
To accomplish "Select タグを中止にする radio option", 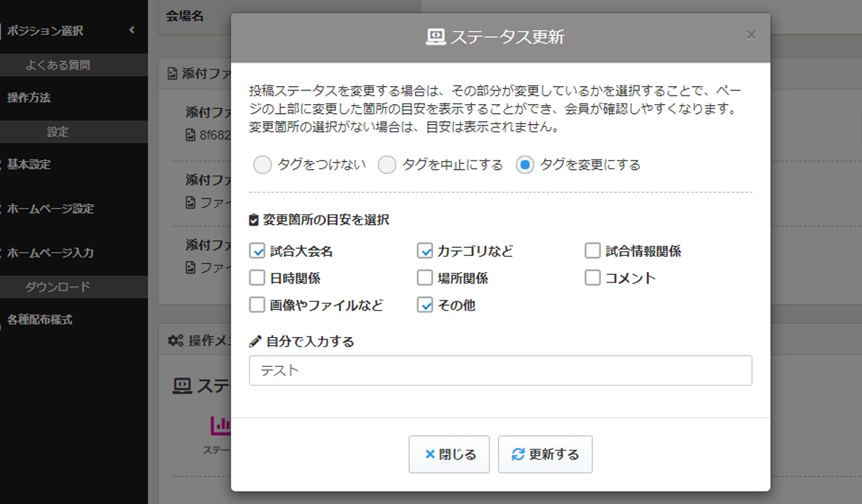I will 387,165.
